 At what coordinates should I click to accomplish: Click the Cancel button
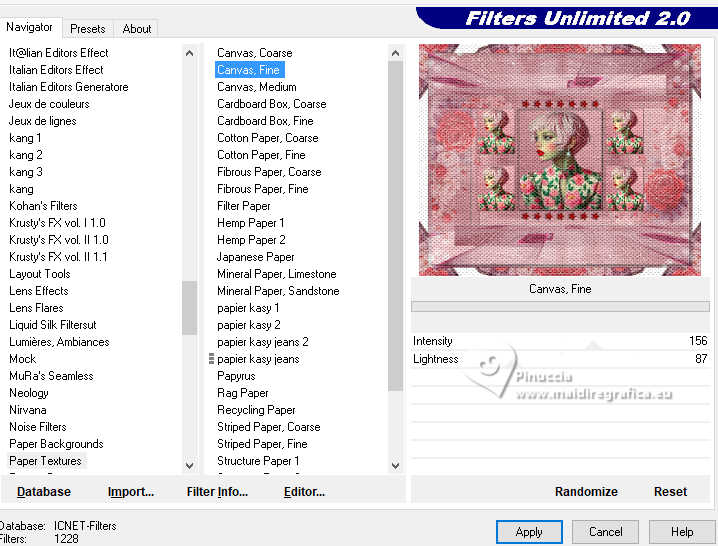coord(605,532)
